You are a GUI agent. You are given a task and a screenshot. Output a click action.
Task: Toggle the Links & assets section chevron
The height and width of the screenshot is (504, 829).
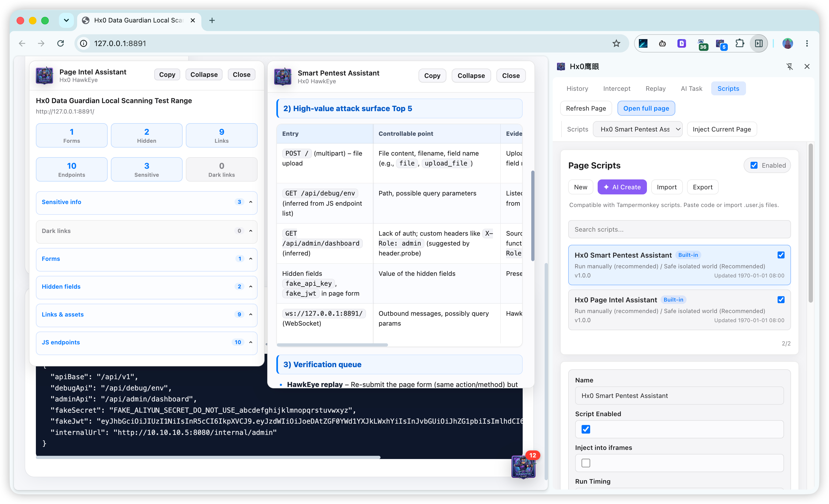pyautogui.click(x=251, y=315)
